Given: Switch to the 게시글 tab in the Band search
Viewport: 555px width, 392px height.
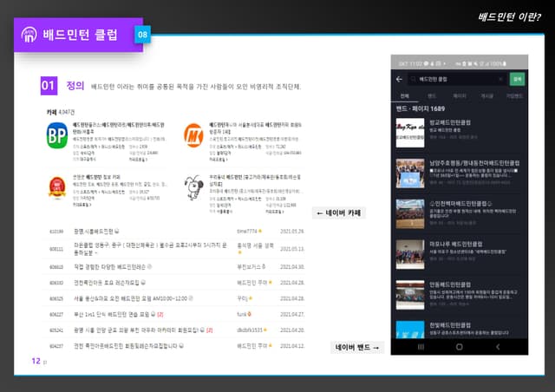Looking at the screenshot, I should [x=487, y=96].
